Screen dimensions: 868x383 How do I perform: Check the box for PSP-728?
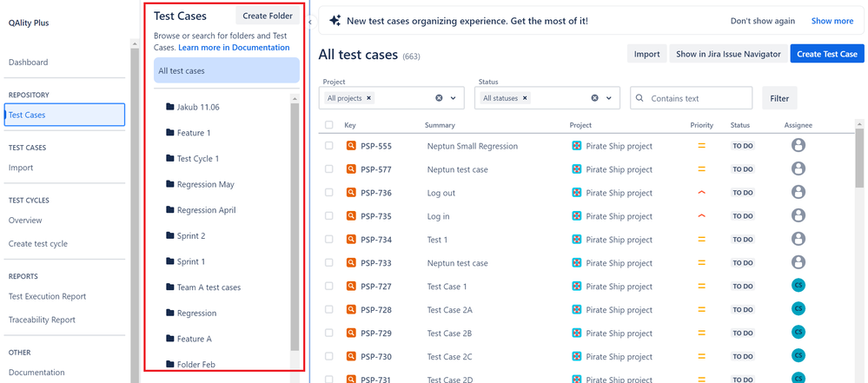[x=328, y=309]
